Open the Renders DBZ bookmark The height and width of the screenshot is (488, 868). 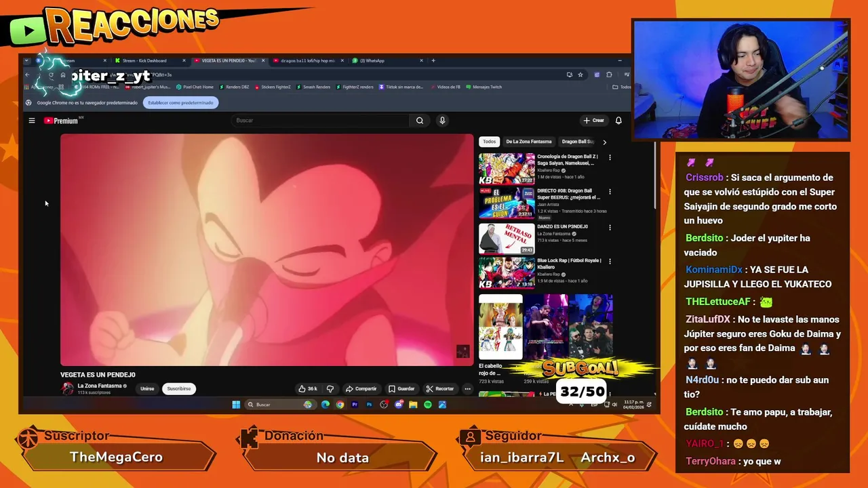pyautogui.click(x=234, y=87)
